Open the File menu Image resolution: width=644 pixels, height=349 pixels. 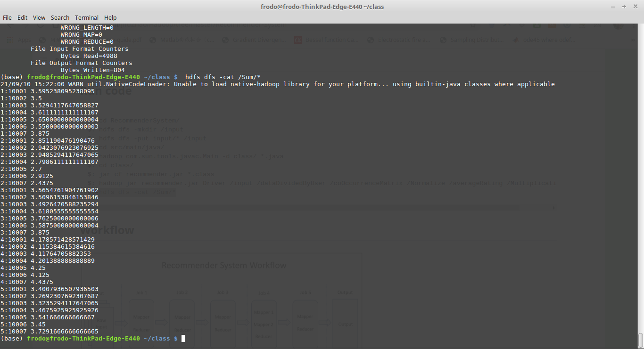[7, 17]
